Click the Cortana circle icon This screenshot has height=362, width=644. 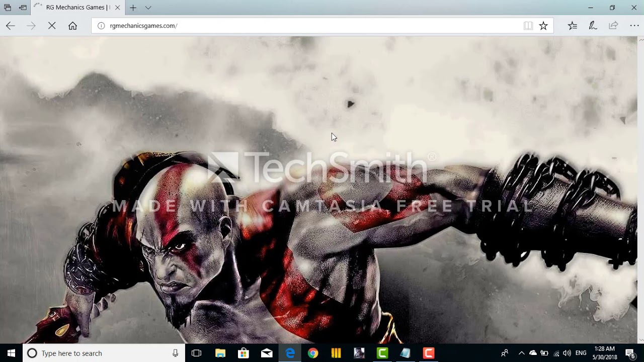click(32, 353)
